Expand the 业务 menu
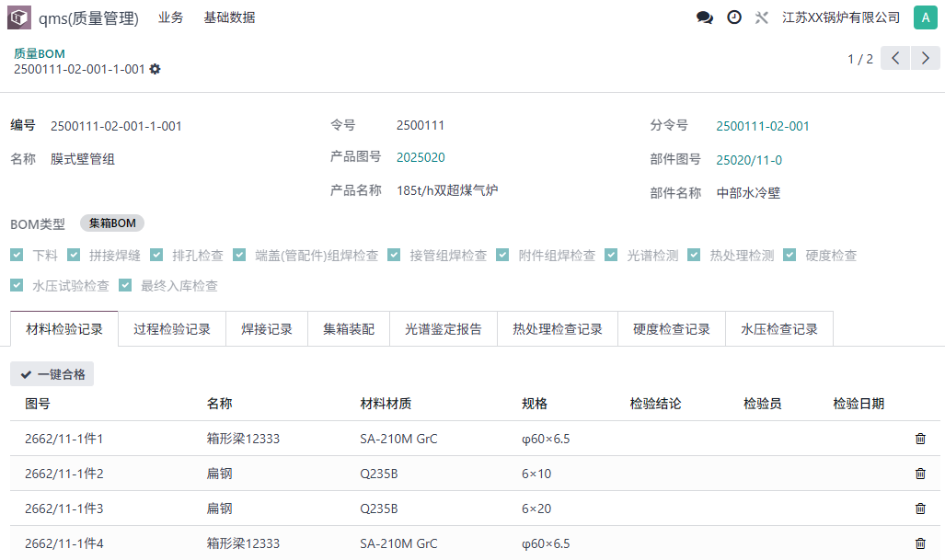The image size is (945, 560). pyautogui.click(x=170, y=17)
